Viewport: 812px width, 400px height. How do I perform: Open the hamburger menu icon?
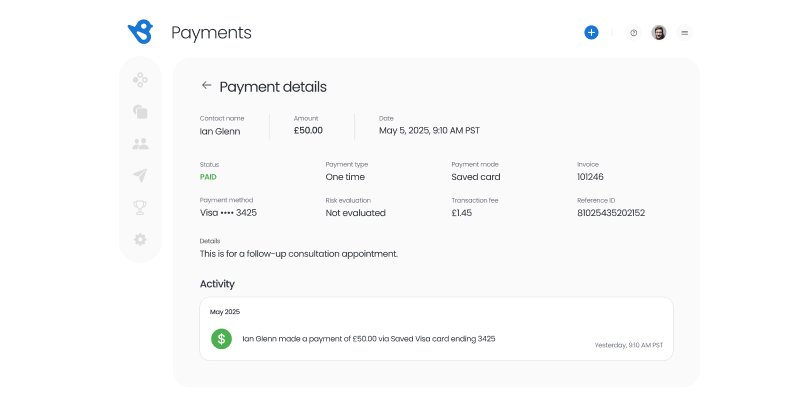point(684,33)
